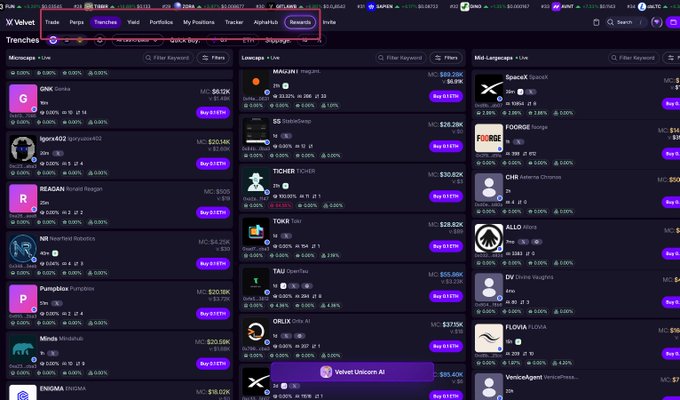Open the Pumpblox token avatar
680x400 pixels.
23,298
